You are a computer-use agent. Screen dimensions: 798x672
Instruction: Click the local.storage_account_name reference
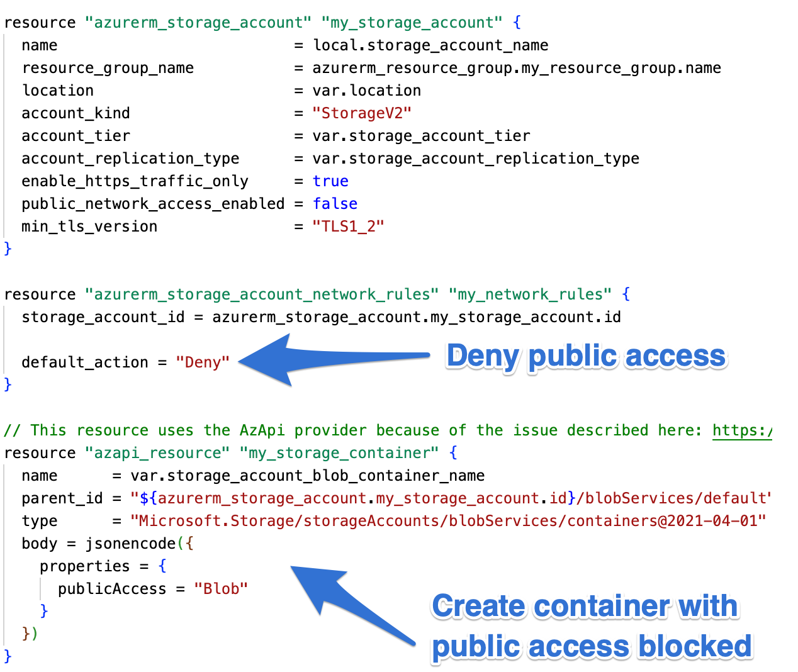click(430, 45)
